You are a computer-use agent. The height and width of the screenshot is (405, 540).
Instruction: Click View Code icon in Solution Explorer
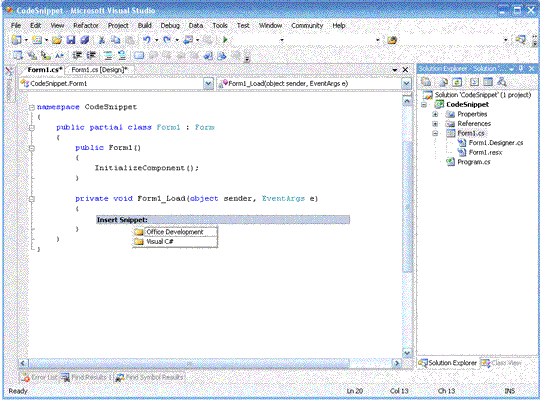pos(474,82)
